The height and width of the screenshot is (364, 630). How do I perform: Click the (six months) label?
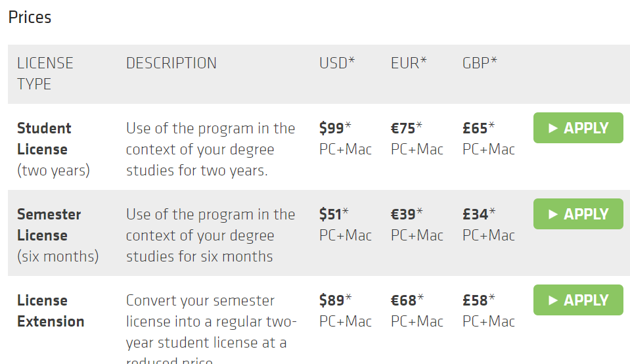[x=58, y=256]
